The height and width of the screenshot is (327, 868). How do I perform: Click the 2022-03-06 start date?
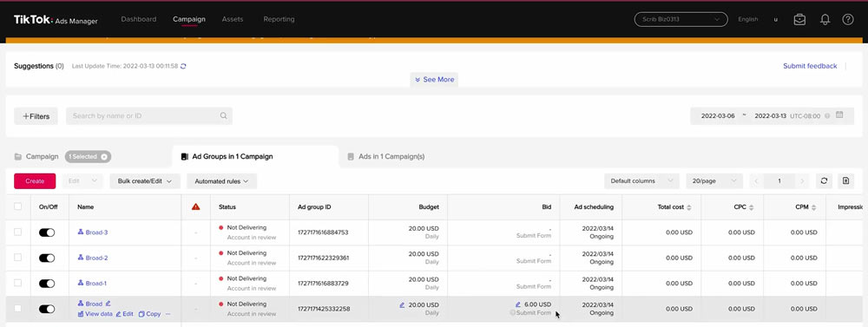click(x=718, y=116)
